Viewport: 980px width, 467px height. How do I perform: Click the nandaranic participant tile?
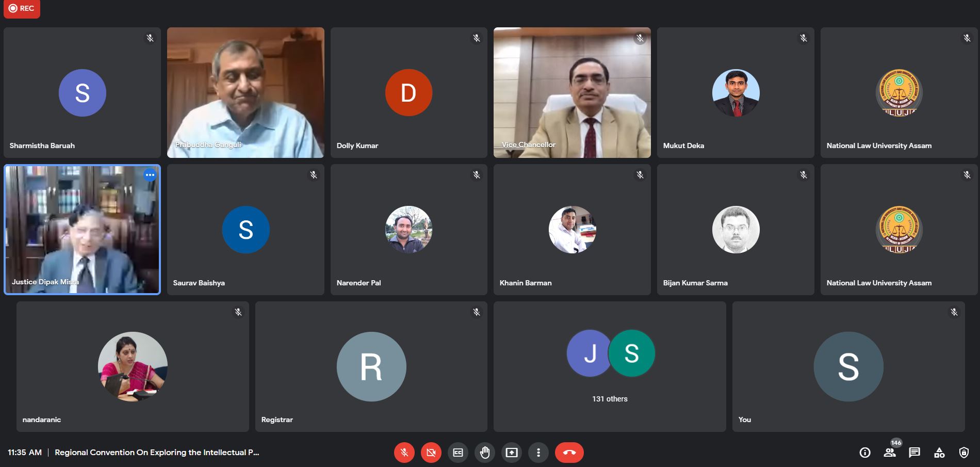[x=133, y=366]
